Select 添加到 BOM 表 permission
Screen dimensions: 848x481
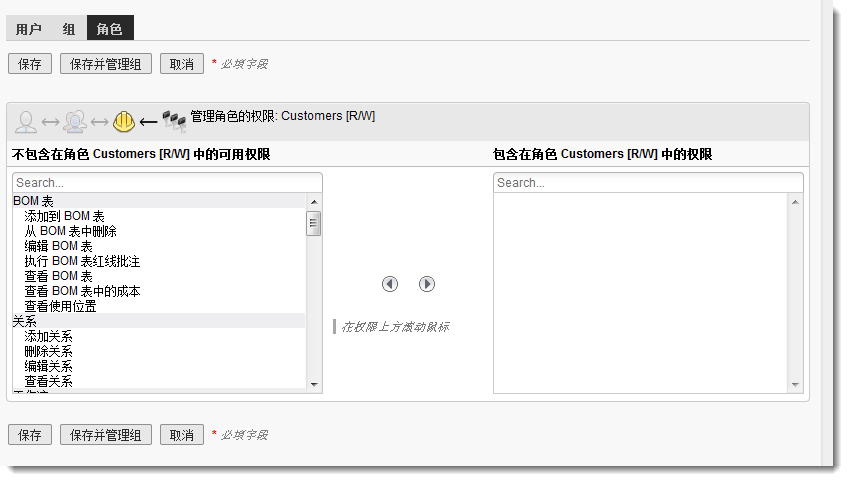click(64, 216)
